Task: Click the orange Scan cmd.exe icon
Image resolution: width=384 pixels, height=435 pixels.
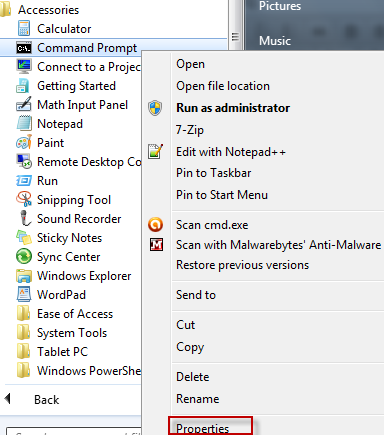Action: click(x=155, y=225)
